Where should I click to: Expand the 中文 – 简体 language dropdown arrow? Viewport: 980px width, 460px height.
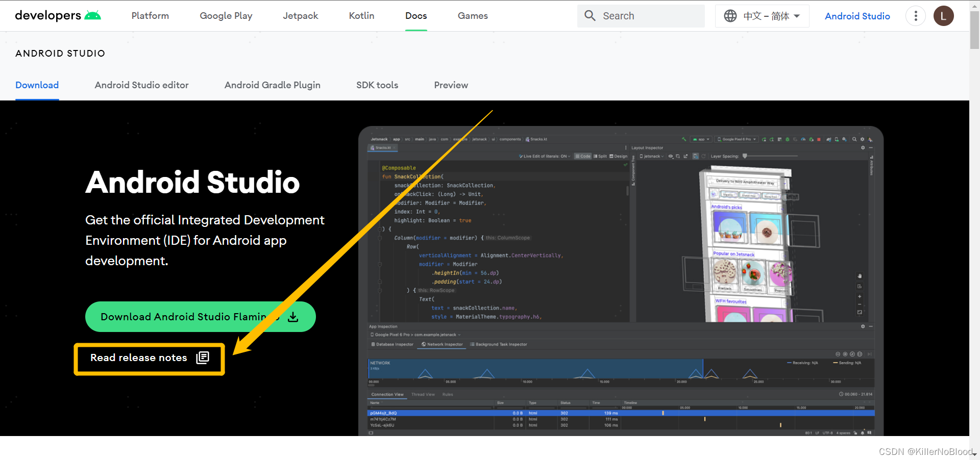797,16
